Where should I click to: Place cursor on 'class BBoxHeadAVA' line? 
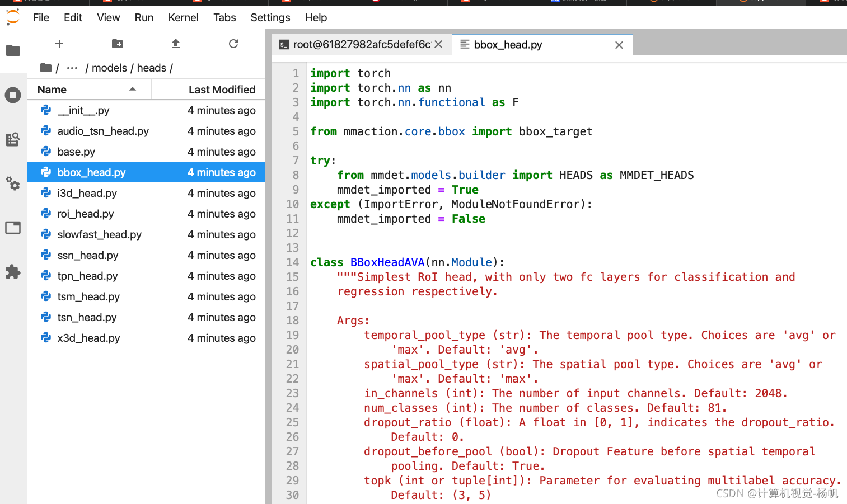coord(408,262)
